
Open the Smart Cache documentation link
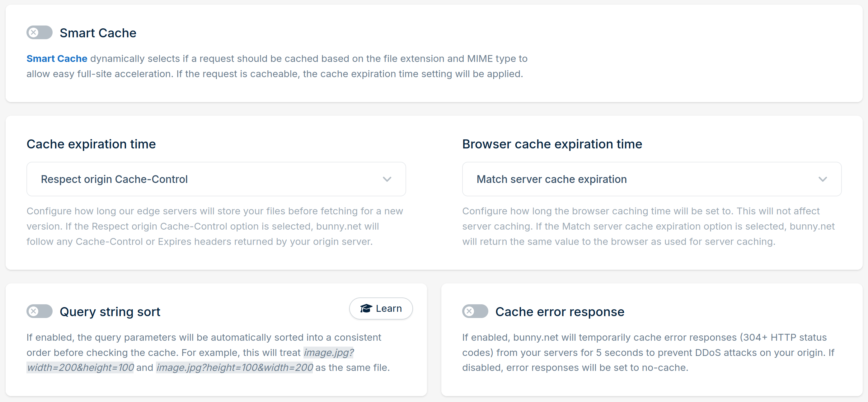pos(56,58)
